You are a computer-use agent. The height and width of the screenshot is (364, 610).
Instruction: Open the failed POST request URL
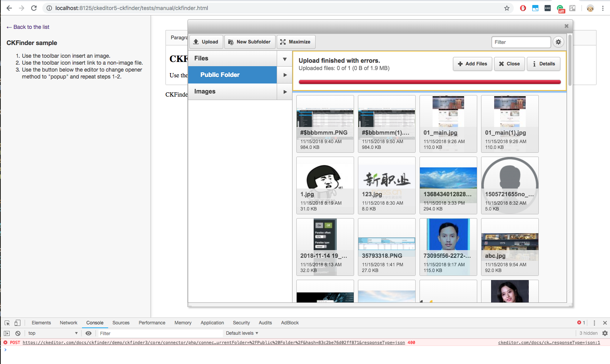[x=214, y=342]
